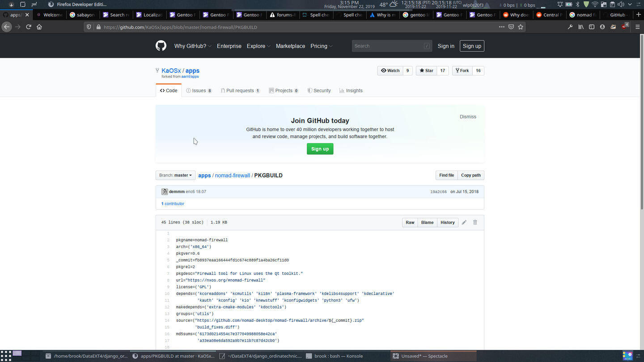Switch to the 'forums' browser tab
The height and width of the screenshot is (362, 644).
point(282,15)
